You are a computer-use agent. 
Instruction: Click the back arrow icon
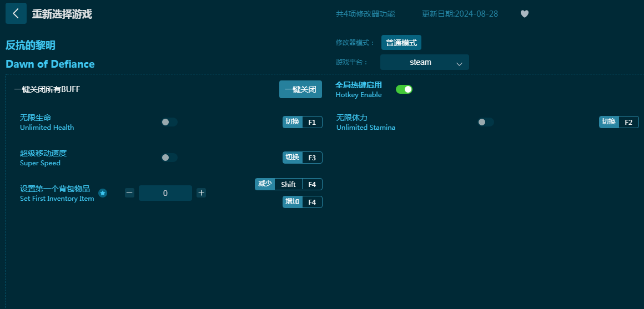(16, 13)
